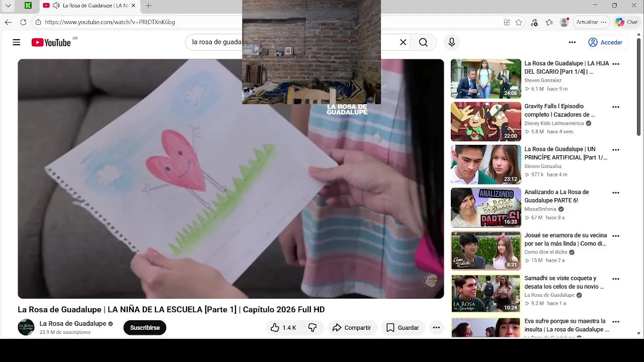The image size is (644, 362).
Task: Like the video with thumbs up
Action: click(x=283, y=328)
